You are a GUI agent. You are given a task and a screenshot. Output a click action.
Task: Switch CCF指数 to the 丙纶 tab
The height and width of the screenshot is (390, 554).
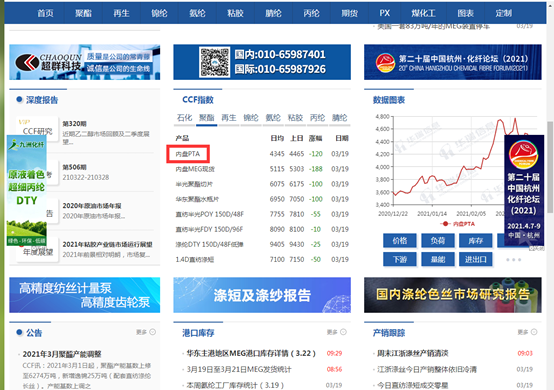point(317,118)
